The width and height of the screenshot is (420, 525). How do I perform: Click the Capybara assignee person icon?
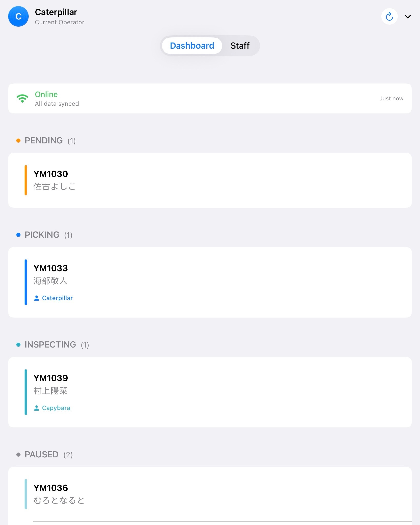click(37, 408)
